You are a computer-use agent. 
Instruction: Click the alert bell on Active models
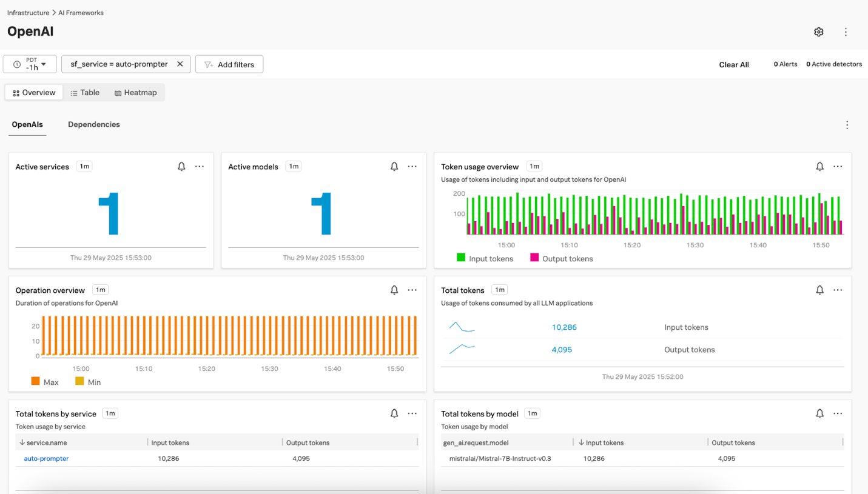pos(394,167)
